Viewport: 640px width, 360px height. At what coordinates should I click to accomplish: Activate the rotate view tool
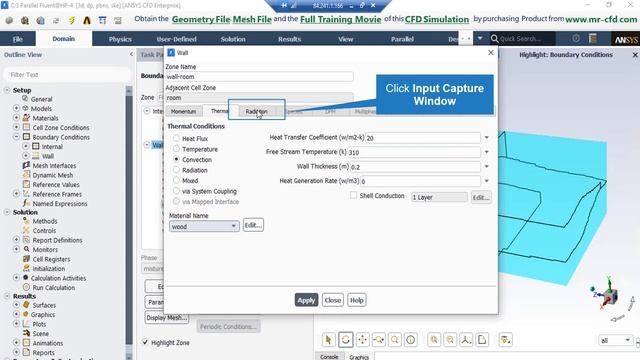coord(345,340)
